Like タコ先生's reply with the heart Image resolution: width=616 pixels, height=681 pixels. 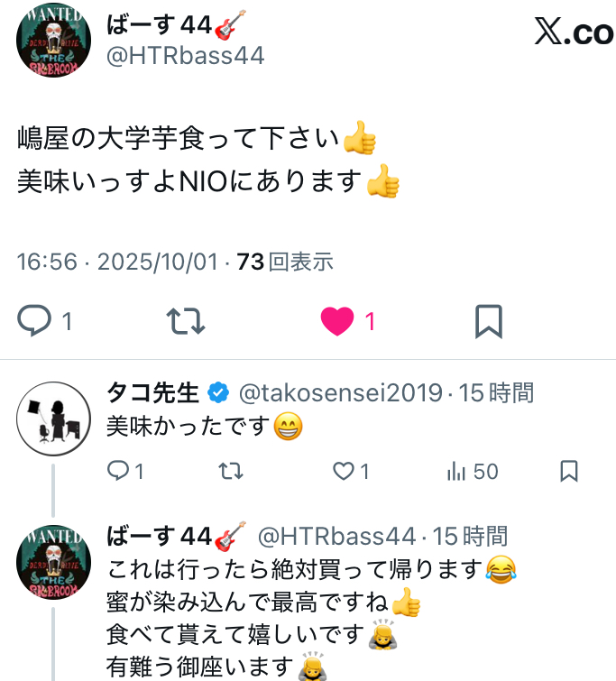(x=344, y=471)
